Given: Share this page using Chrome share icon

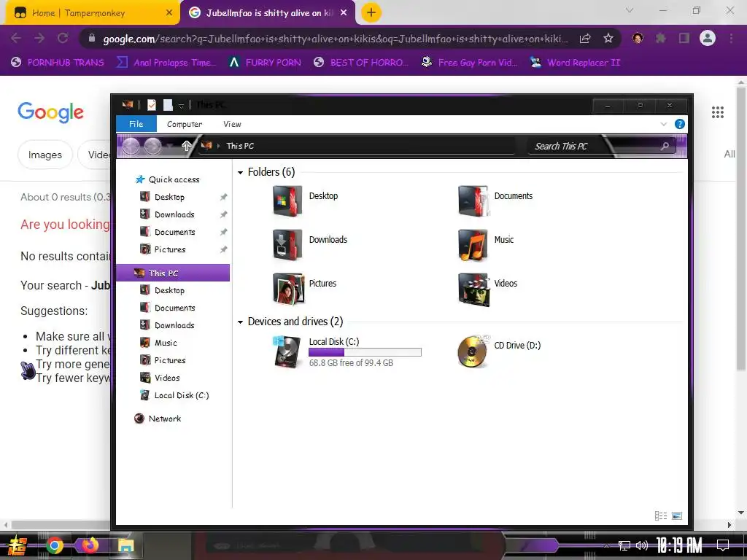Looking at the screenshot, I should 585,38.
